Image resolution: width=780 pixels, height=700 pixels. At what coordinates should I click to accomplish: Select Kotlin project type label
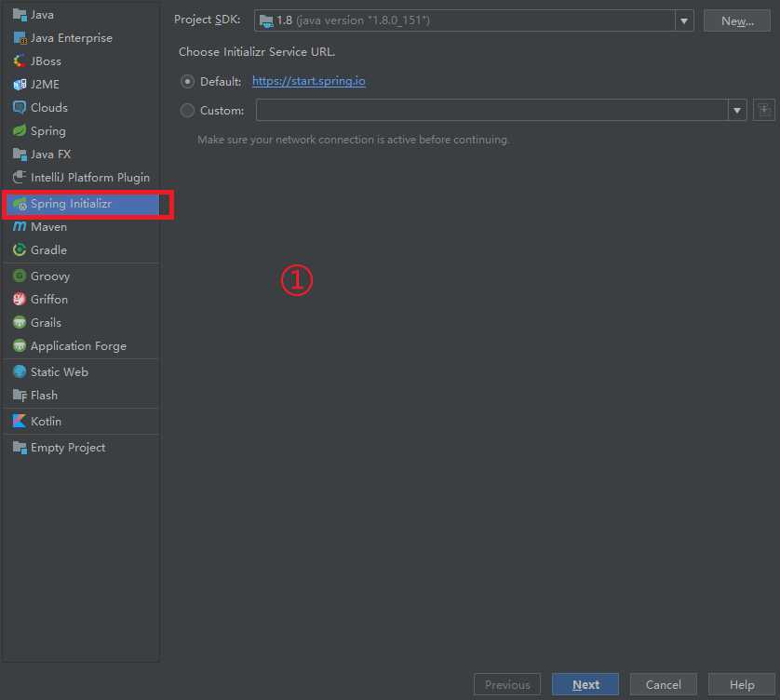(46, 421)
